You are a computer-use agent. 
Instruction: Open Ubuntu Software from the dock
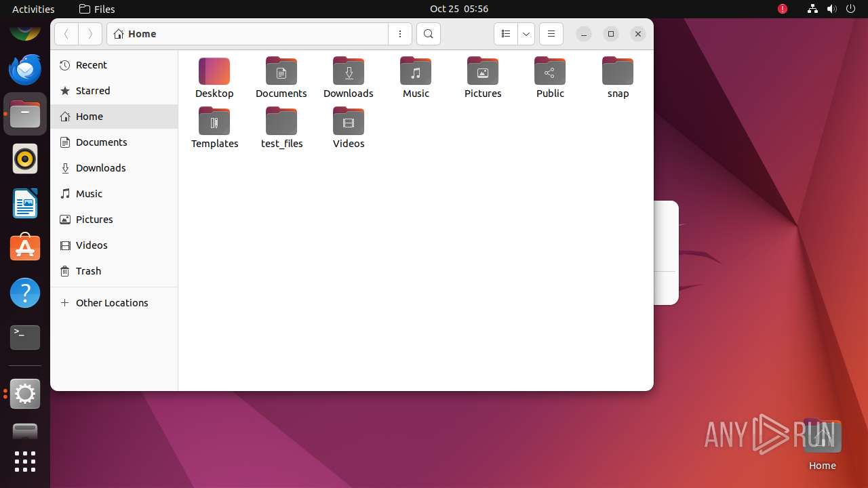point(25,248)
